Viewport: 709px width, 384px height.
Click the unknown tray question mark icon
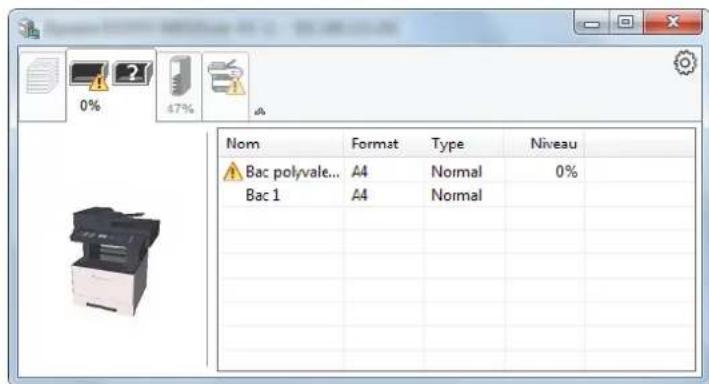[x=132, y=73]
